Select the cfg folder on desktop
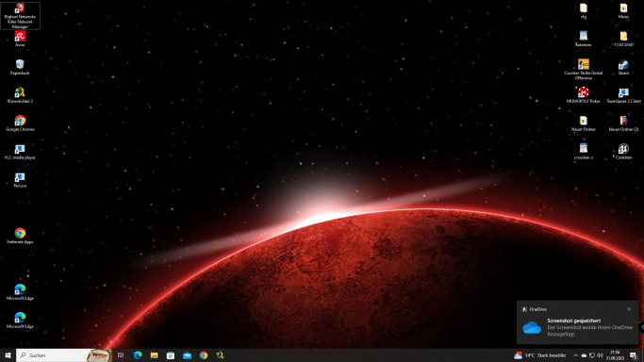Image resolution: width=644 pixels, height=362 pixels. coord(584,10)
